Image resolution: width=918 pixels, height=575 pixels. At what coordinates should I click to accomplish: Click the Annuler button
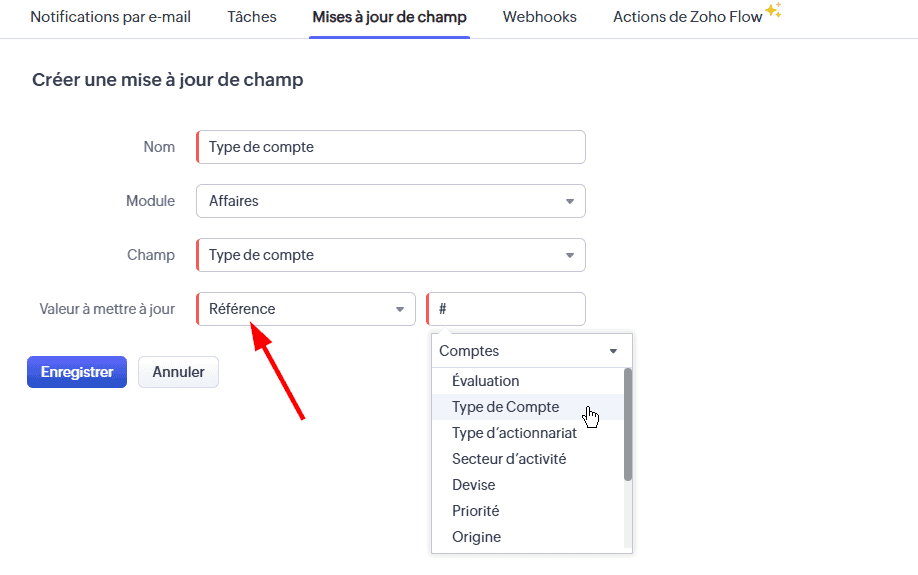coord(178,372)
